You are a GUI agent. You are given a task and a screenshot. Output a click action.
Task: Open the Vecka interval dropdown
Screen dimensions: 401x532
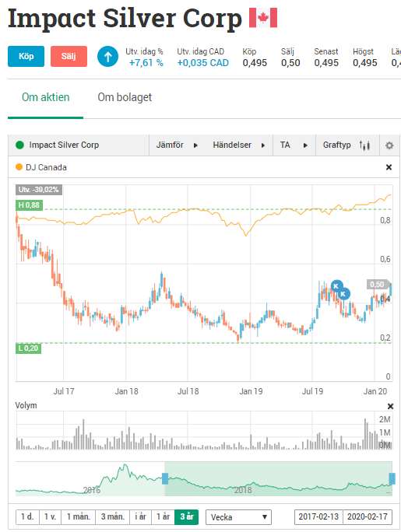tap(239, 517)
